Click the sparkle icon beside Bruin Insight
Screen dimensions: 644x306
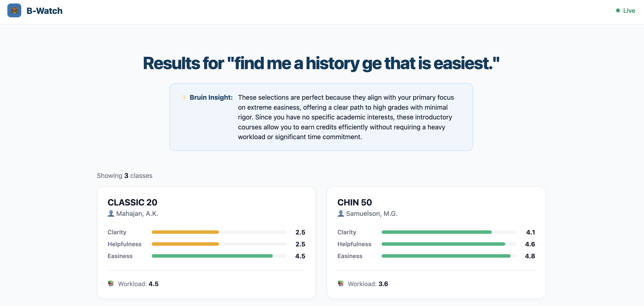pos(183,98)
